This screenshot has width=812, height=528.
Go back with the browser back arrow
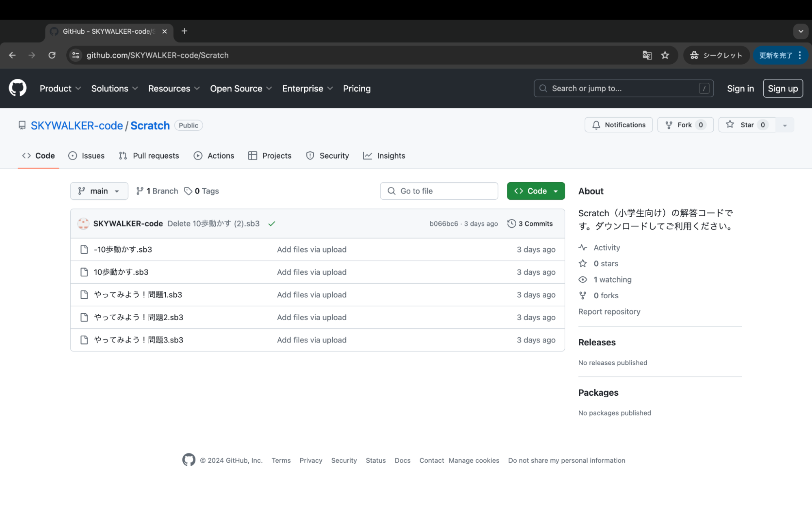click(12, 55)
